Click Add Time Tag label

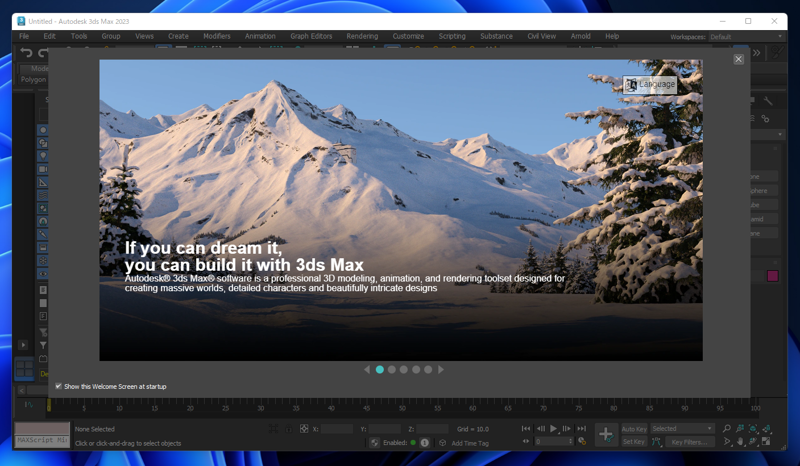tap(470, 443)
